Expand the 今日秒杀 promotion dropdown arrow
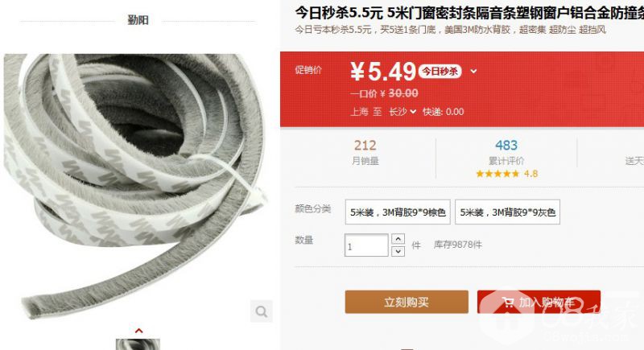 pos(473,71)
